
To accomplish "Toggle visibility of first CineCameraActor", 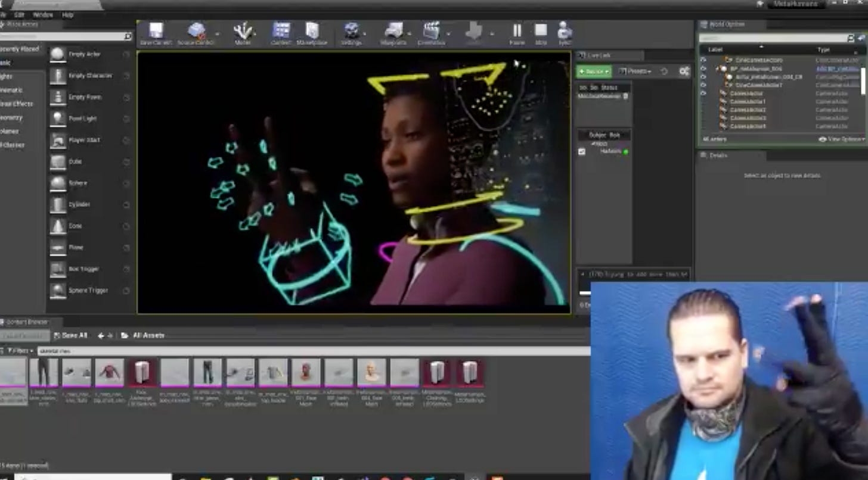I will [x=703, y=60].
